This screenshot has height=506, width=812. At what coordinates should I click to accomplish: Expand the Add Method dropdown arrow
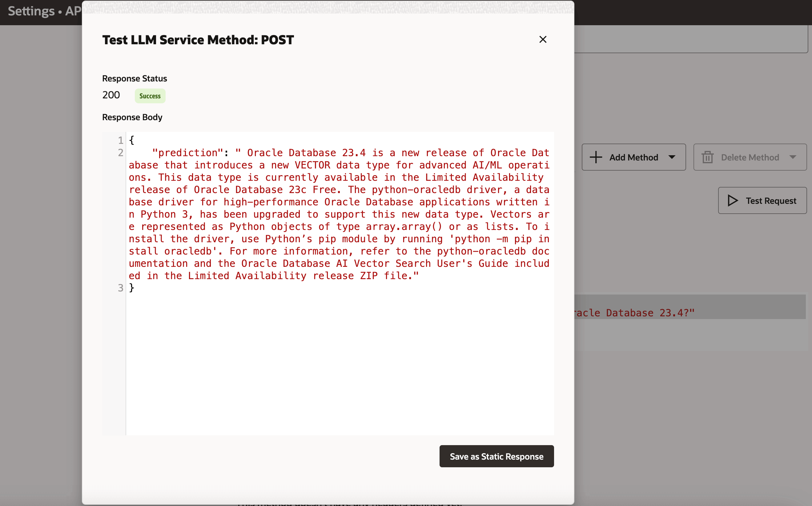coord(672,157)
